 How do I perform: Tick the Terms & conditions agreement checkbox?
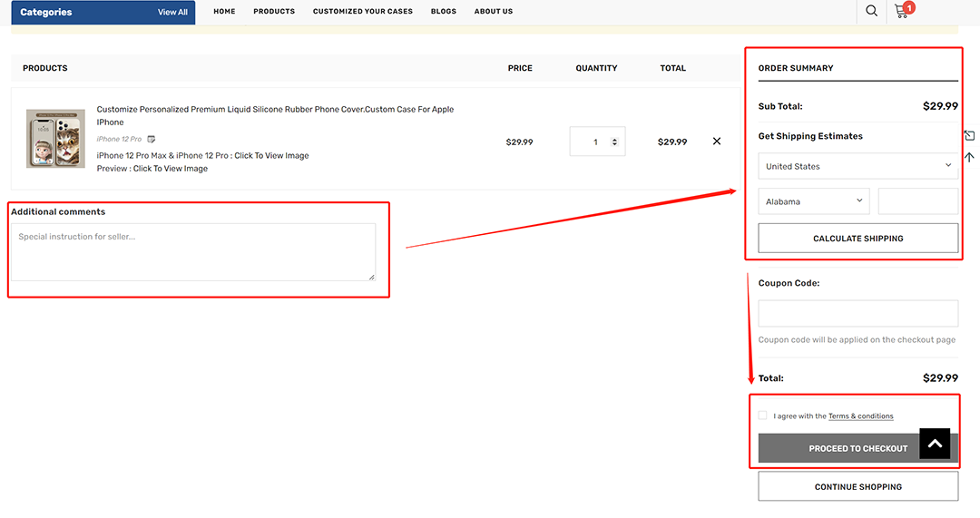coord(763,415)
